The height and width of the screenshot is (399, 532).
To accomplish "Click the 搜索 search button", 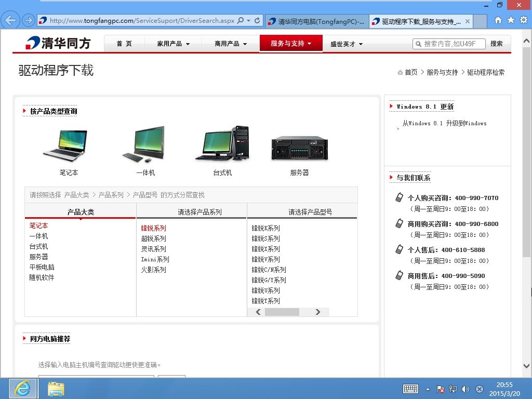I will click(x=496, y=44).
